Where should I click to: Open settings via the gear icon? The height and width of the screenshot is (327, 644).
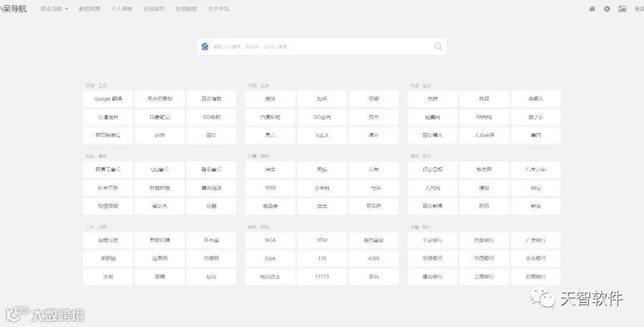607,9
